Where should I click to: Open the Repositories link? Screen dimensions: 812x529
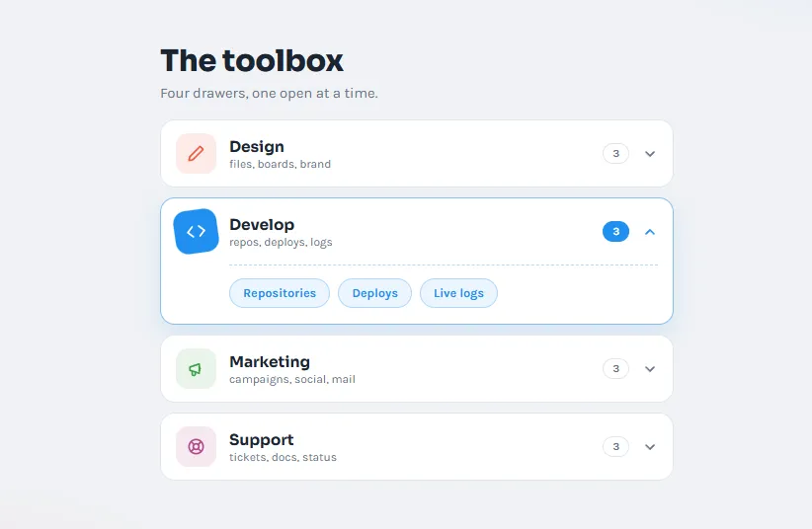pyautogui.click(x=280, y=293)
